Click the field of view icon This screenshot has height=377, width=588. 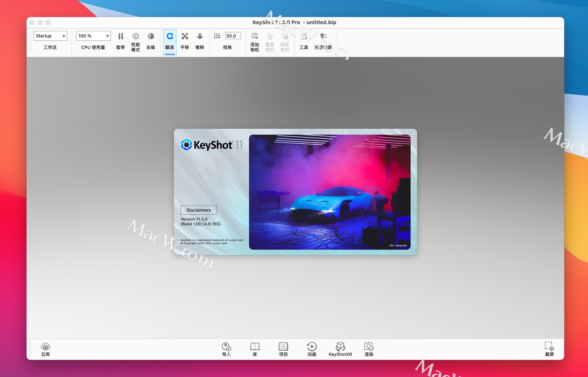(217, 36)
